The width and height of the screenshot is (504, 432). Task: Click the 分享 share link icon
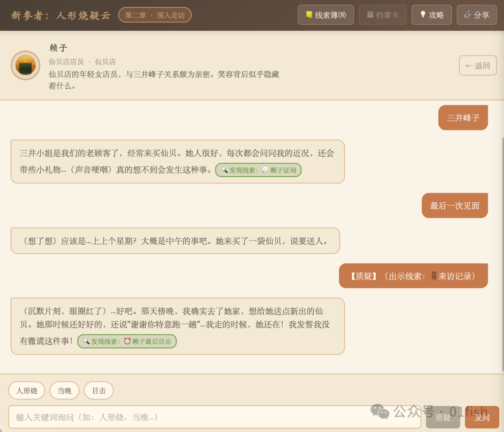pyautogui.click(x=468, y=14)
